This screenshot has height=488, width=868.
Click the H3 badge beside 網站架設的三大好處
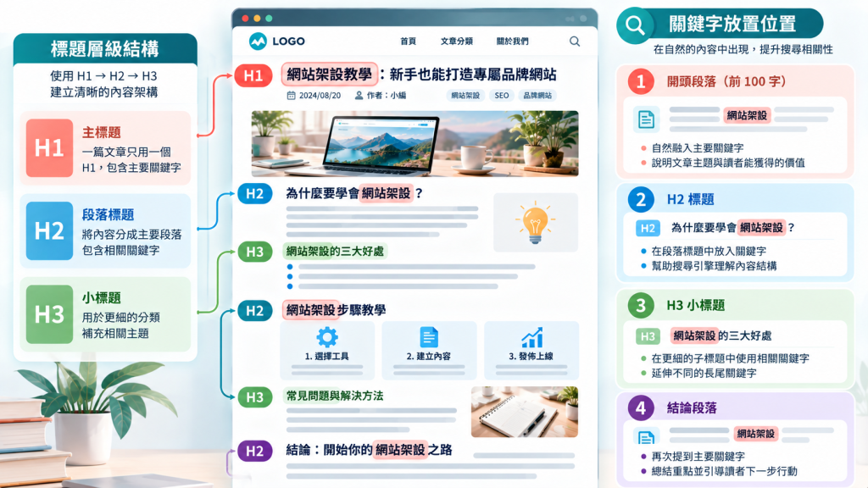click(254, 252)
